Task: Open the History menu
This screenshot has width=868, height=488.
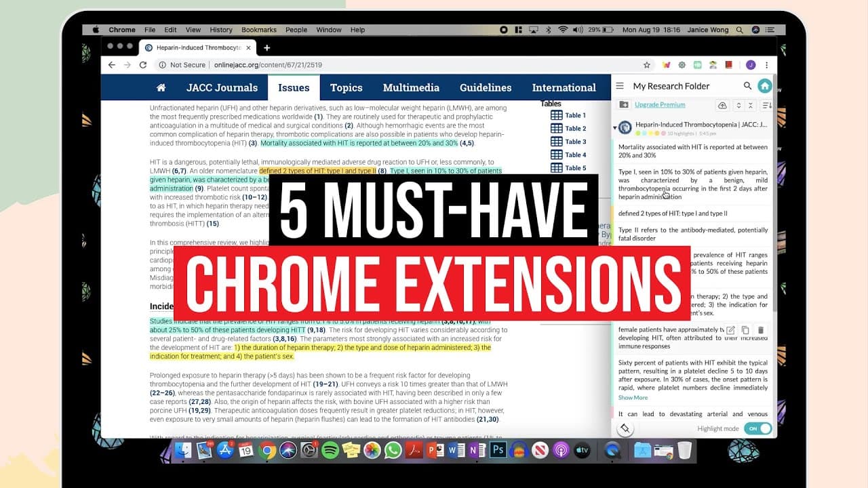Action: pyautogui.click(x=221, y=30)
